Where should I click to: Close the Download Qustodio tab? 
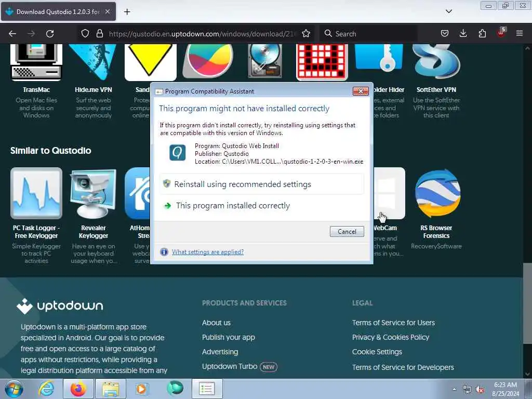pyautogui.click(x=107, y=11)
